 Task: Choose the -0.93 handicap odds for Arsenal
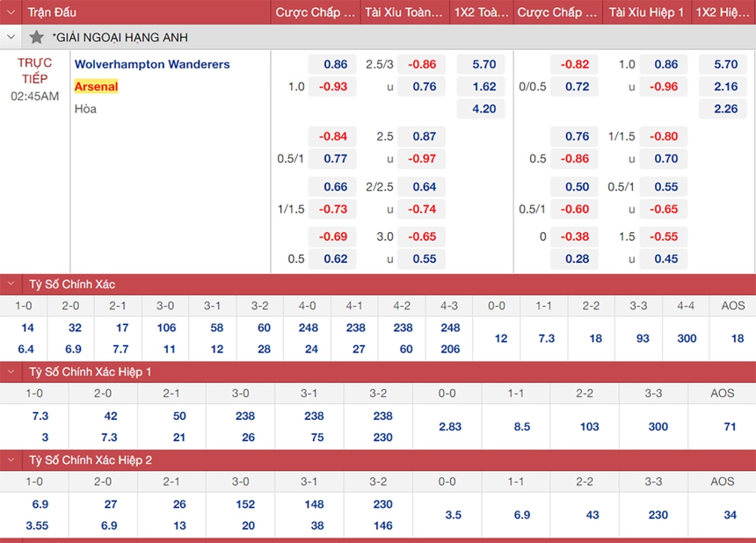point(335,87)
